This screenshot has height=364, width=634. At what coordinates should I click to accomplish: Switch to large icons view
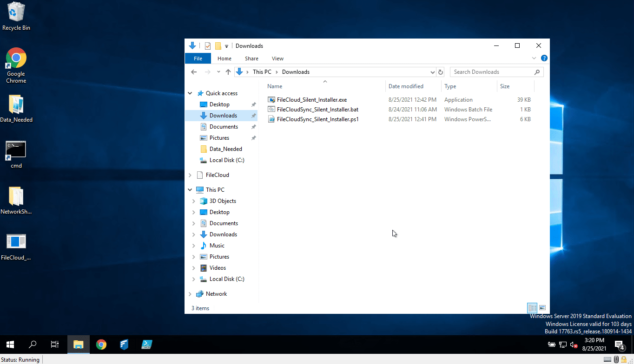tap(542, 308)
